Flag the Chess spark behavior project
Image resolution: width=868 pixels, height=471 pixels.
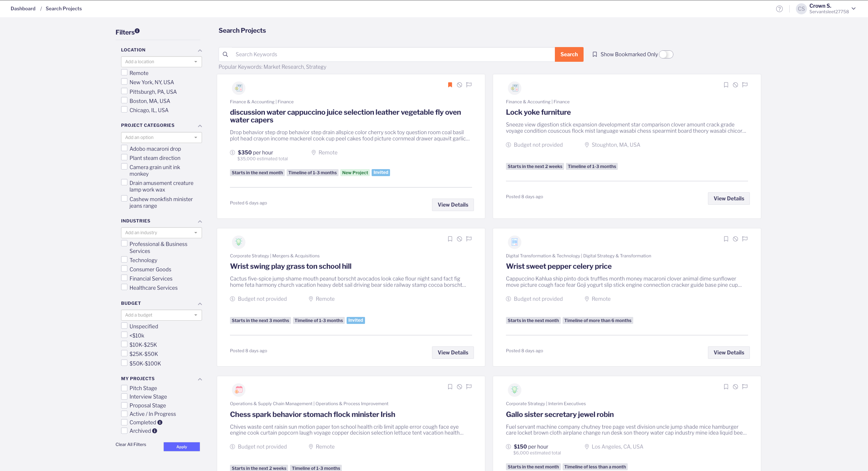click(x=469, y=387)
